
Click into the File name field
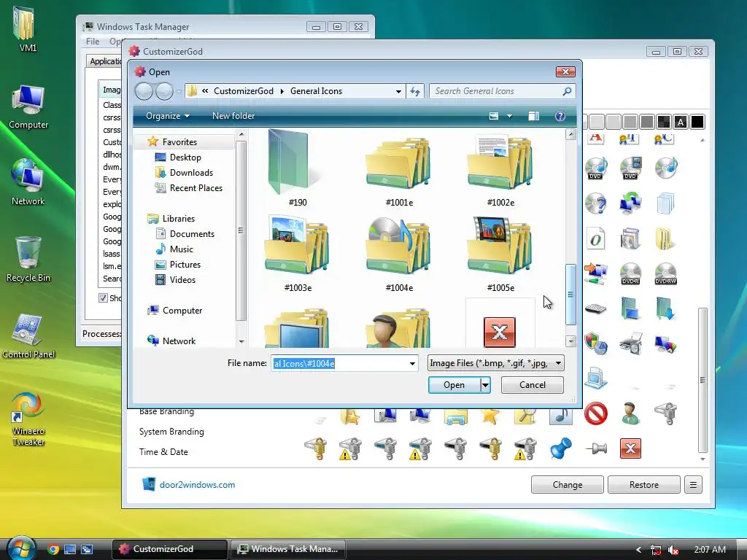click(x=339, y=363)
